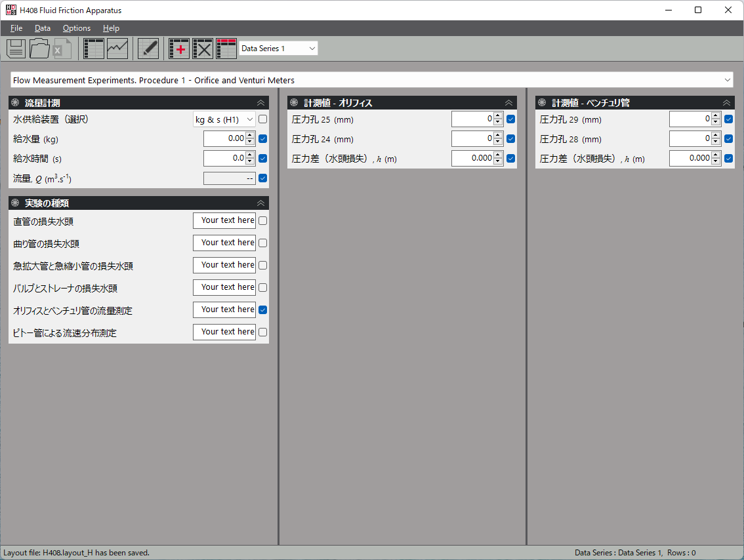The width and height of the screenshot is (744, 560).
Task: Uncheck the 圧力孔 25 (mm) checkbox
Action: point(511,119)
